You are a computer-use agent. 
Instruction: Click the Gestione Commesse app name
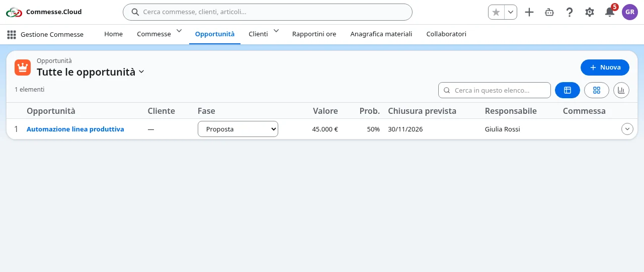click(x=52, y=34)
